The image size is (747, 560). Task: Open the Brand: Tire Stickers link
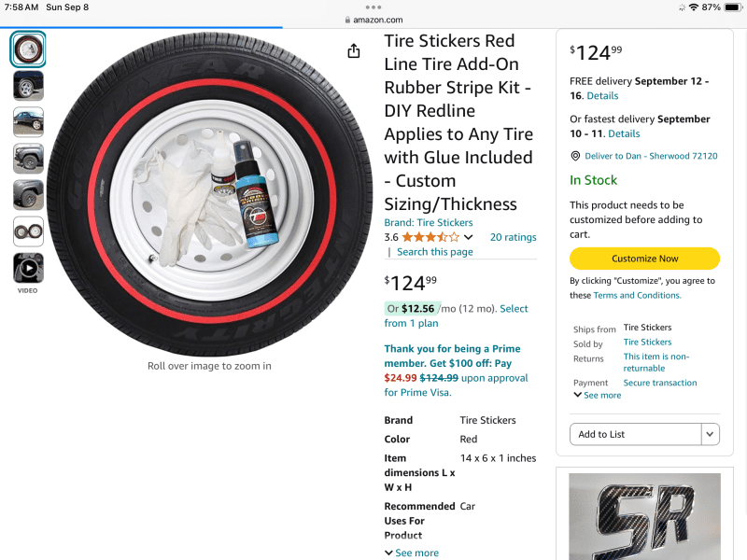pyautogui.click(x=429, y=223)
